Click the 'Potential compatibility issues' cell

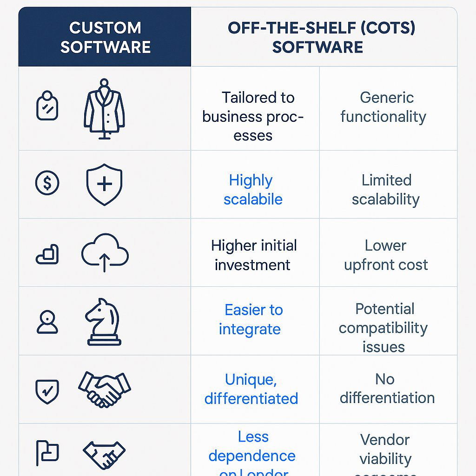[383, 328]
